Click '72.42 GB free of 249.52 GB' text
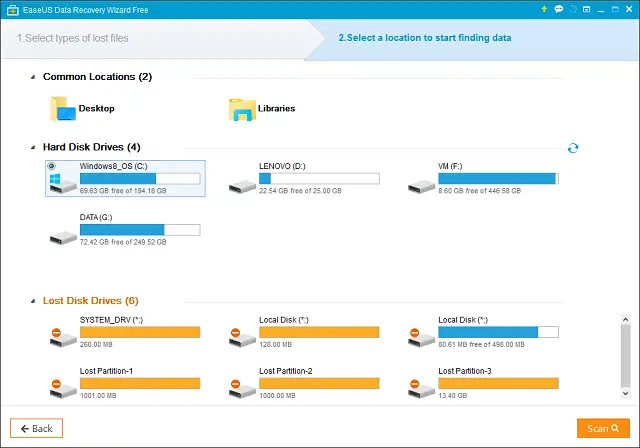Image resolution: width=640 pixels, height=448 pixels. coord(123,242)
